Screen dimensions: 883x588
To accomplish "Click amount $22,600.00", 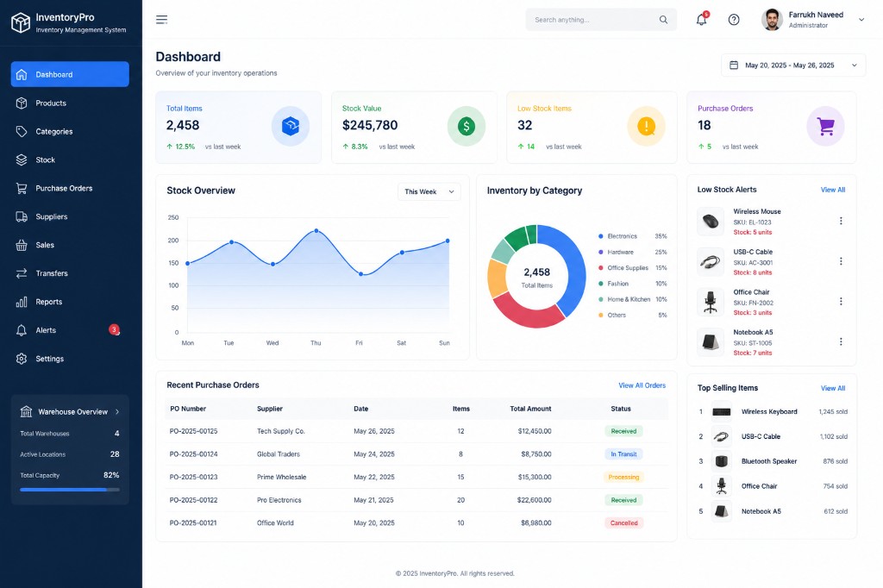I will 535,500.
